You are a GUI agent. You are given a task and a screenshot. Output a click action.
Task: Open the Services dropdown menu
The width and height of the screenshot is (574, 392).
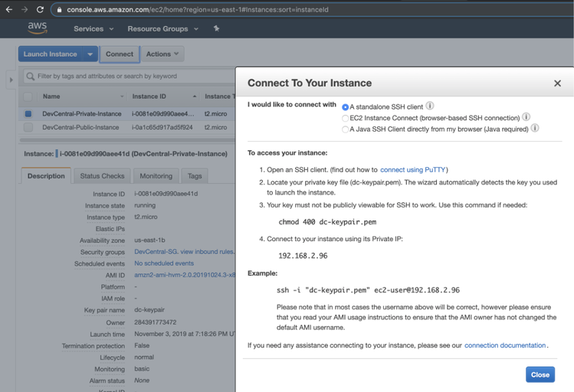(93, 28)
